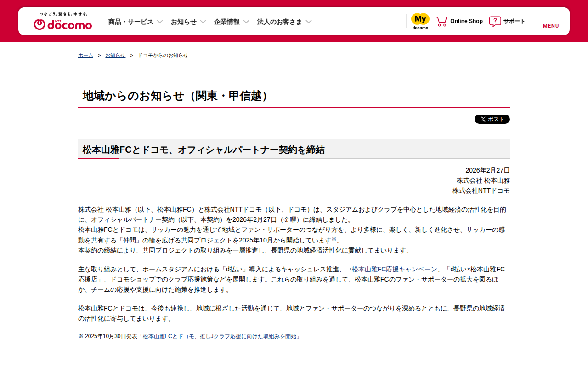
Task: Click the ホーム breadcrumb link
Action: click(x=85, y=55)
